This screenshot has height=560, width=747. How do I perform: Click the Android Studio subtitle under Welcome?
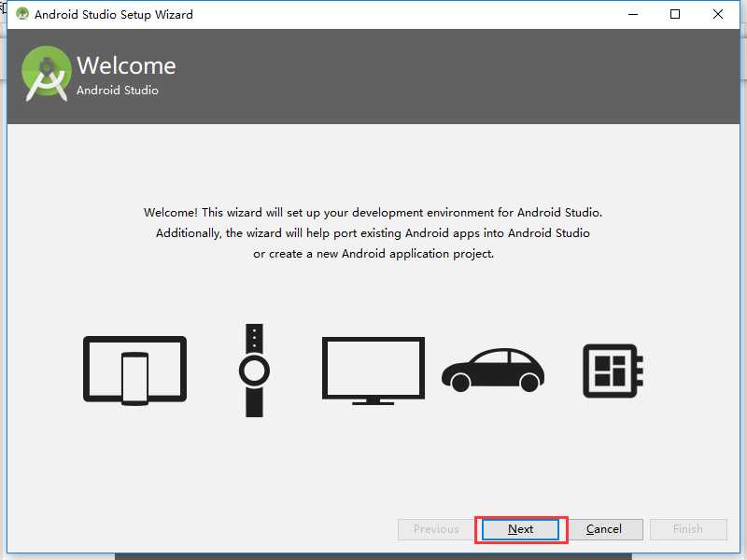pyautogui.click(x=118, y=90)
